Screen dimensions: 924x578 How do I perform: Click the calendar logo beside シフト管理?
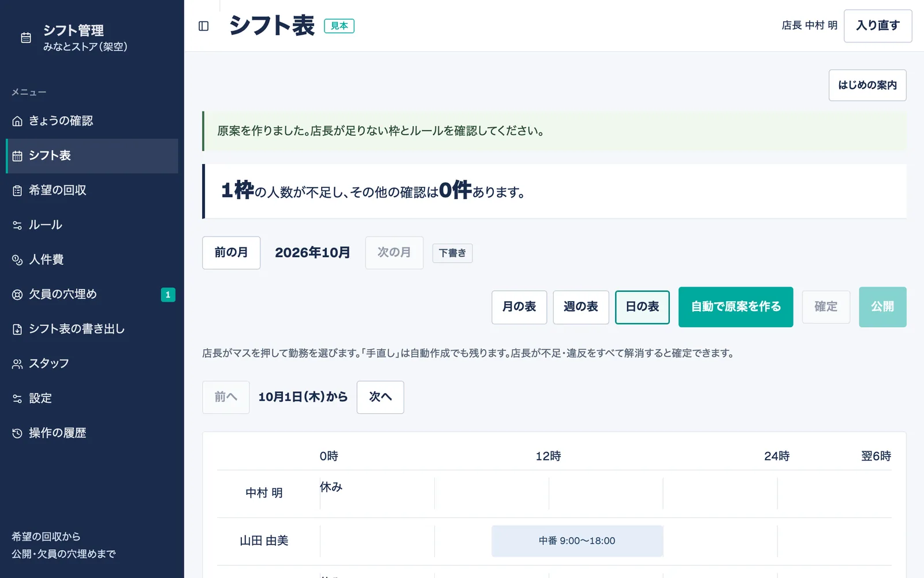(x=26, y=38)
